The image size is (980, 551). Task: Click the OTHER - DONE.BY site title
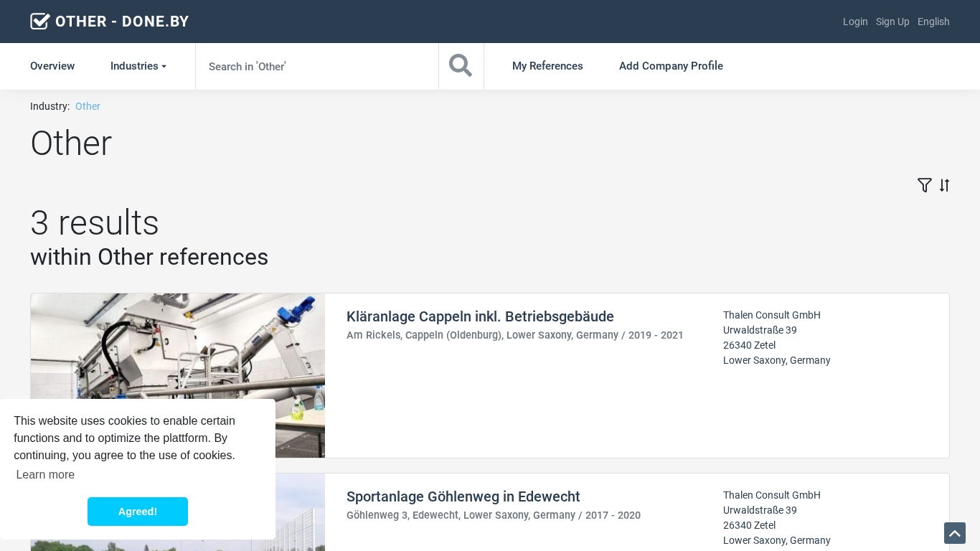122,22
